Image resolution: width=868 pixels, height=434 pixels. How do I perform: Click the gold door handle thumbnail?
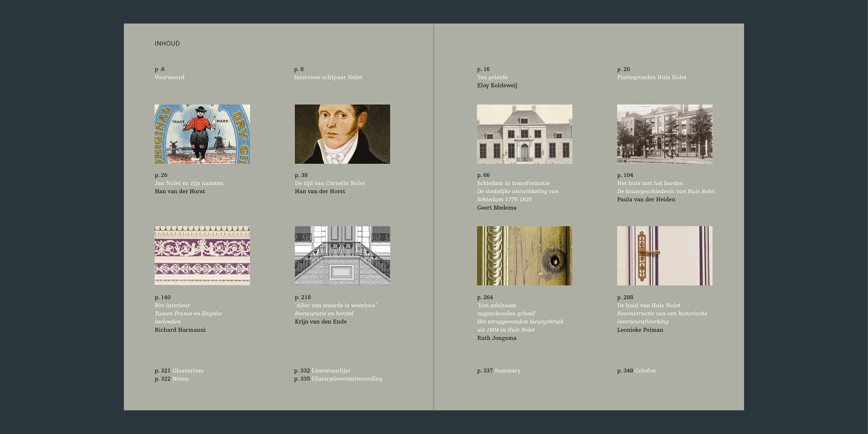665,256
